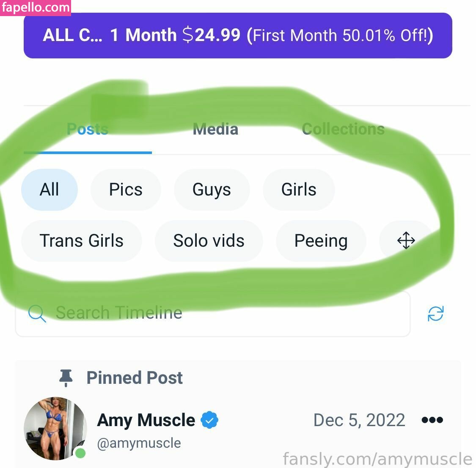Toggle the Guys filter chip
Viewport: 476px width, 468px height.
[212, 190]
